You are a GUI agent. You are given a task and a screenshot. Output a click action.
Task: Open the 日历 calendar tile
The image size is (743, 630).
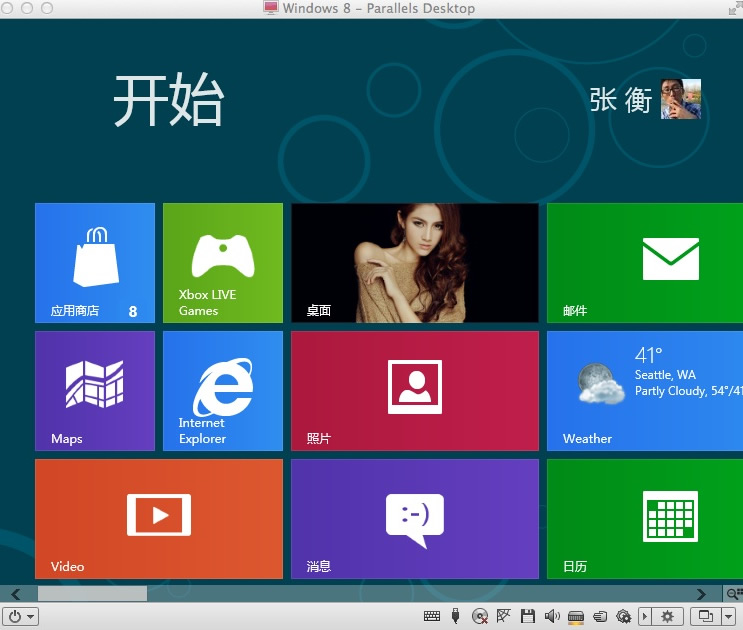click(x=645, y=519)
